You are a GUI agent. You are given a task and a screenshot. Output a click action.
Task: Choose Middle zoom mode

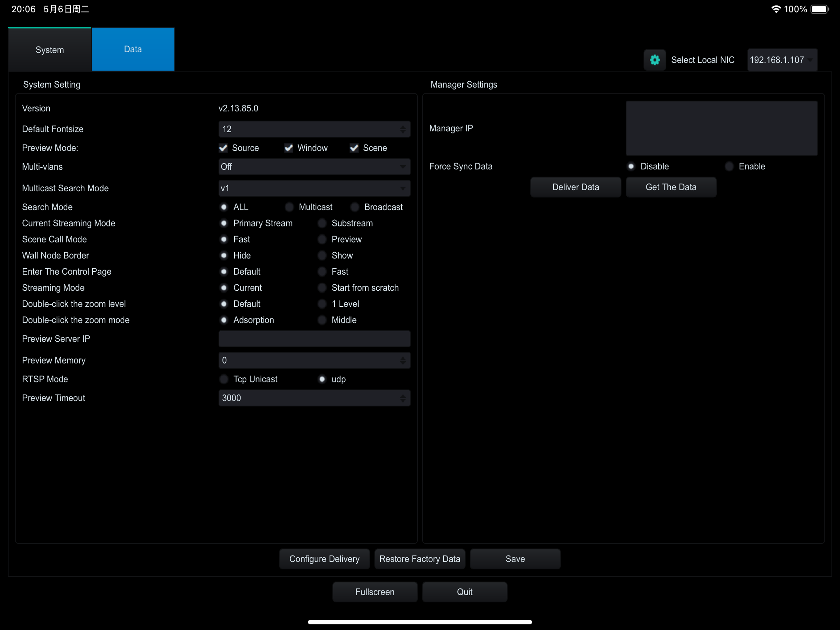click(322, 320)
